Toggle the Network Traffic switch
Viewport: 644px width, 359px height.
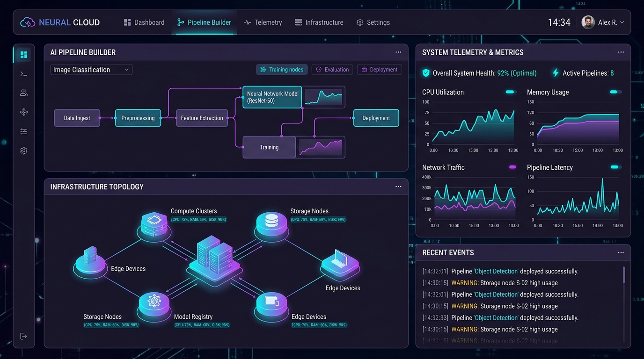[x=512, y=167]
